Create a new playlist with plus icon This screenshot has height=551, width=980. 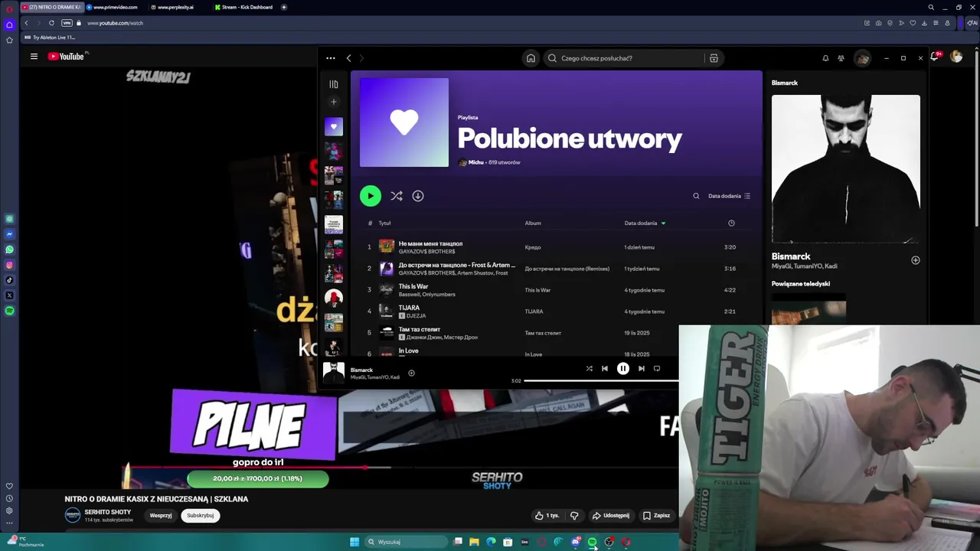coord(333,102)
